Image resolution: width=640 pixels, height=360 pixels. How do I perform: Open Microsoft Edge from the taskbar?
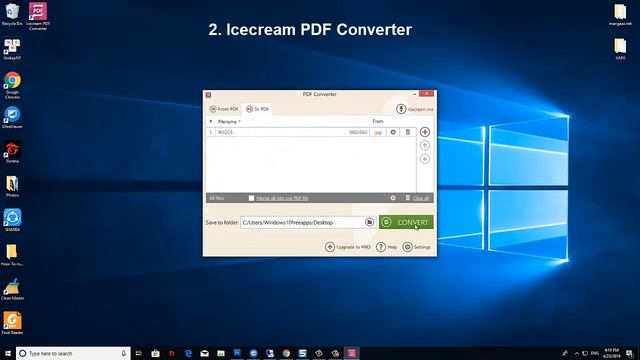[188, 353]
